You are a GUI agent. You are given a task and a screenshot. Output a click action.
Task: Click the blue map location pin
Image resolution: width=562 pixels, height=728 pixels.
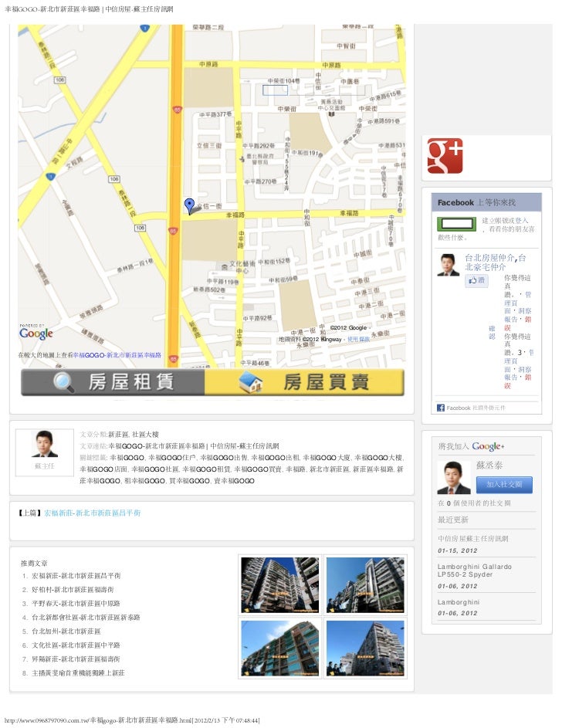[189, 205]
